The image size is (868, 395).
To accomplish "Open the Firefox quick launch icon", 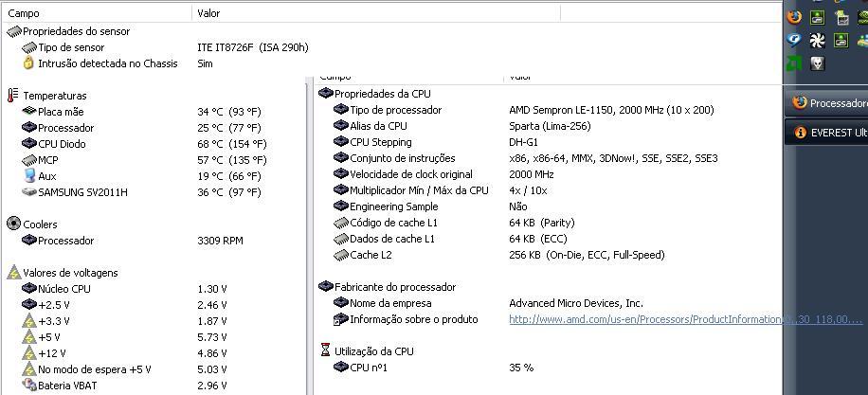I will pos(794,17).
